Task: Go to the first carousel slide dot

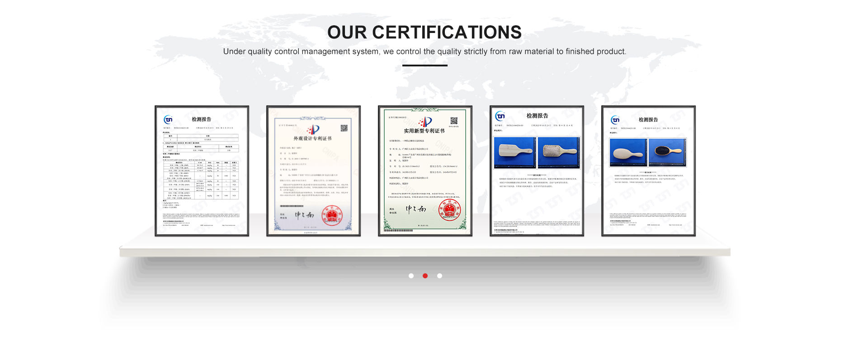Action: coord(411,276)
